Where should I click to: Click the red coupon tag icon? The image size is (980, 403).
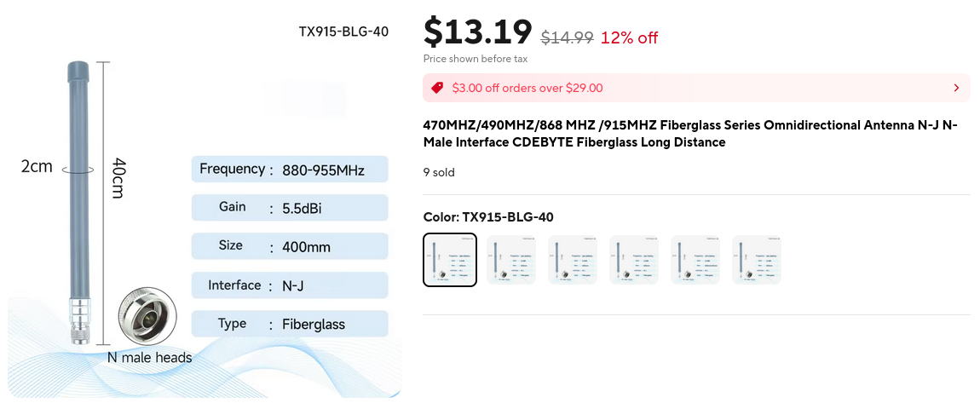tap(437, 88)
